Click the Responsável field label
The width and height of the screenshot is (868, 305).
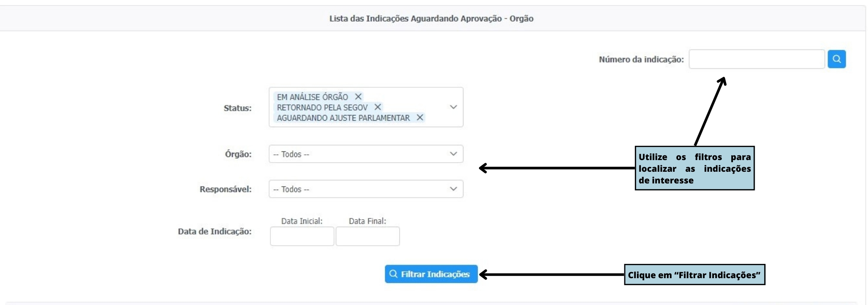point(225,189)
